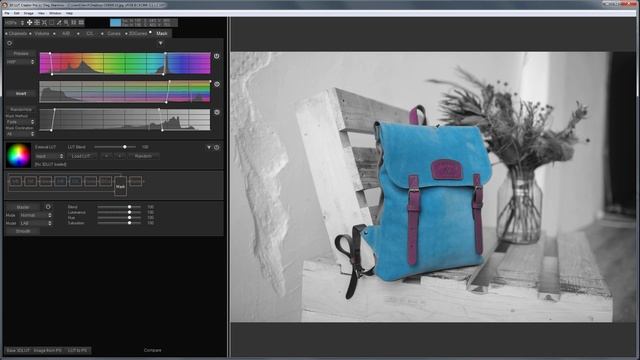Open the Mode Normal dropdown

tap(36, 215)
